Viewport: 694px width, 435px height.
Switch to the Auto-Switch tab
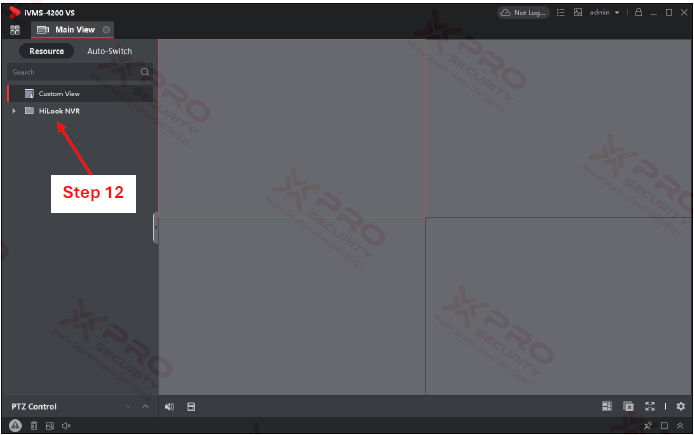(109, 51)
